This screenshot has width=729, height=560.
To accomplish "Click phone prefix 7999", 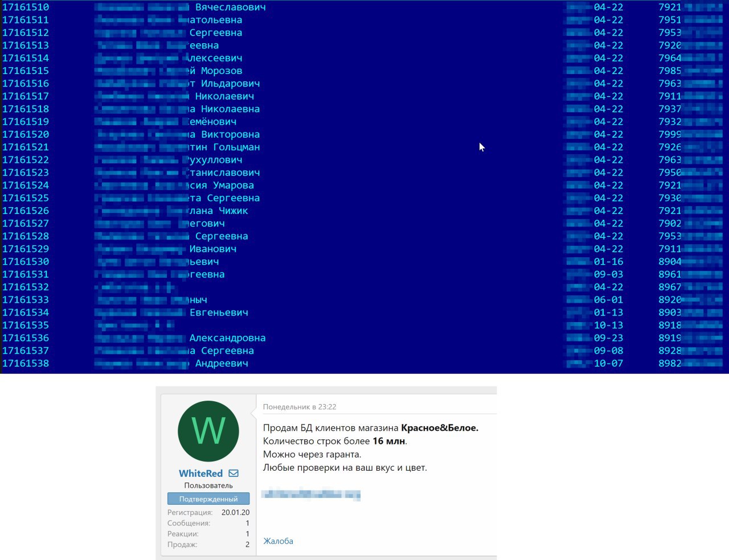I will coord(670,135).
